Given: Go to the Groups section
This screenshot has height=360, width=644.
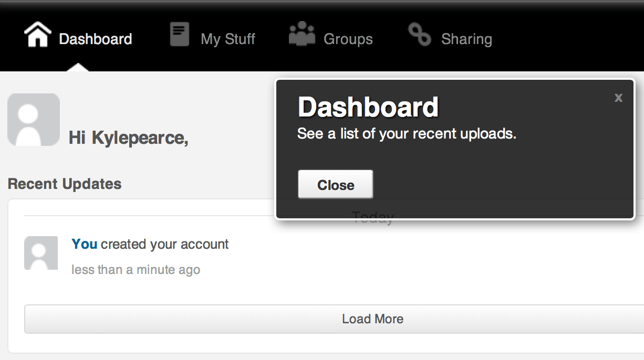Looking at the screenshot, I should click(x=348, y=39).
